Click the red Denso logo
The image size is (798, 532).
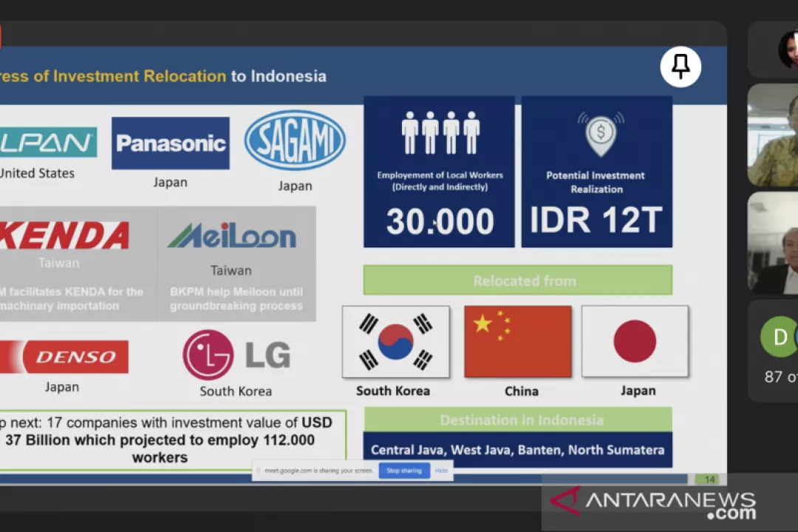[x=64, y=356]
